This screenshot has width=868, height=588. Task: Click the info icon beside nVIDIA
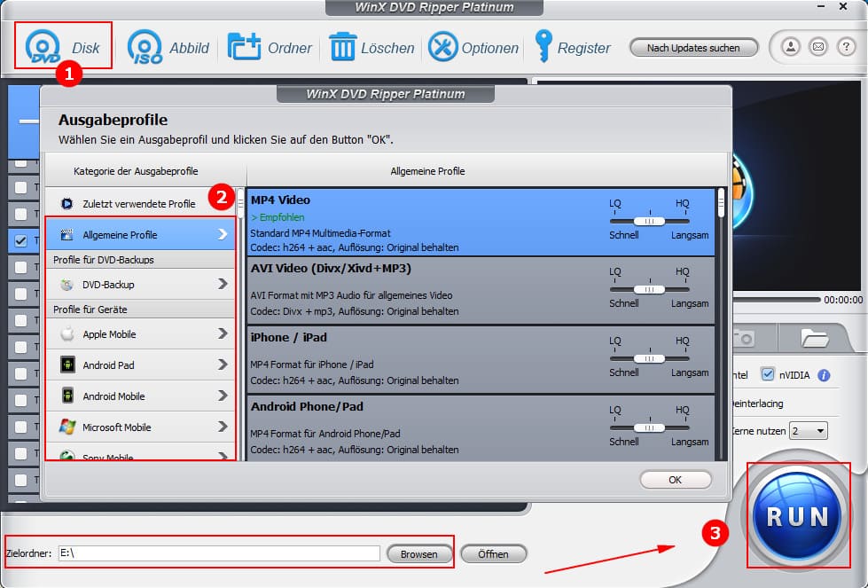[824, 375]
